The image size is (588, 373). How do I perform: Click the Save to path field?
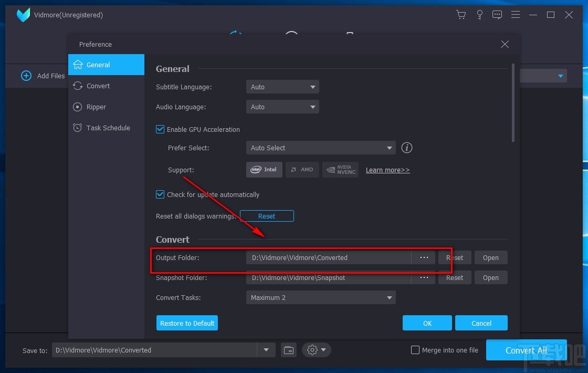click(x=154, y=350)
